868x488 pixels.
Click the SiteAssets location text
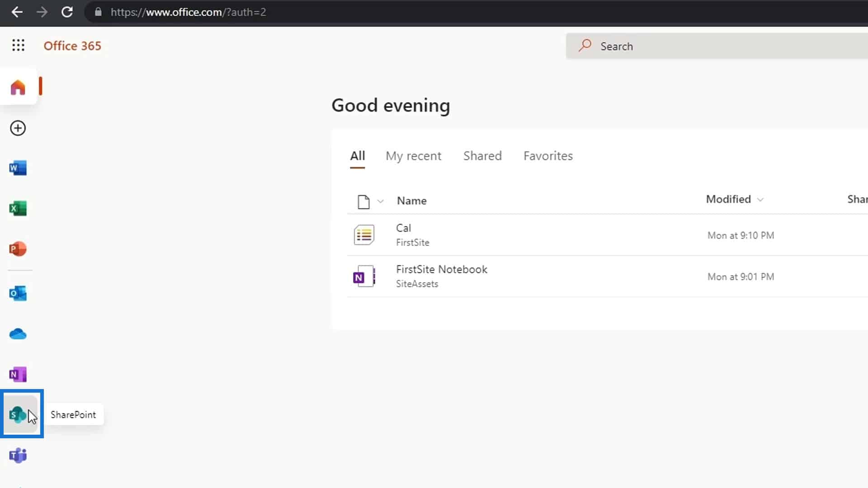pyautogui.click(x=417, y=284)
